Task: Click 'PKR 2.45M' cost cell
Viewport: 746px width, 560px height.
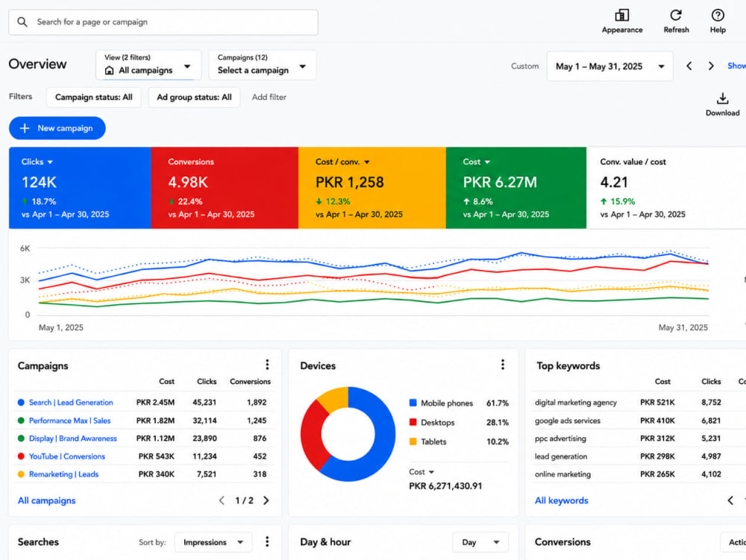Action: pos(155,403)
